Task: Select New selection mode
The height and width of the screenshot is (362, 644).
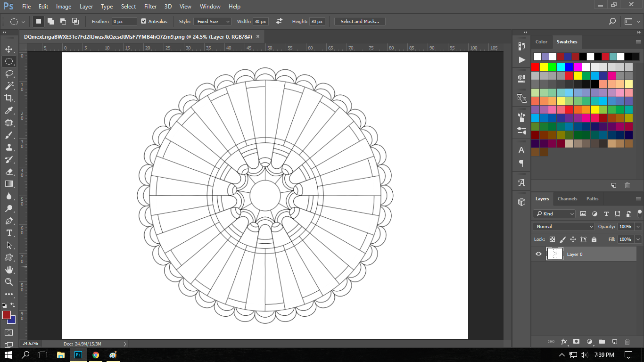Action: pos(38,21)
